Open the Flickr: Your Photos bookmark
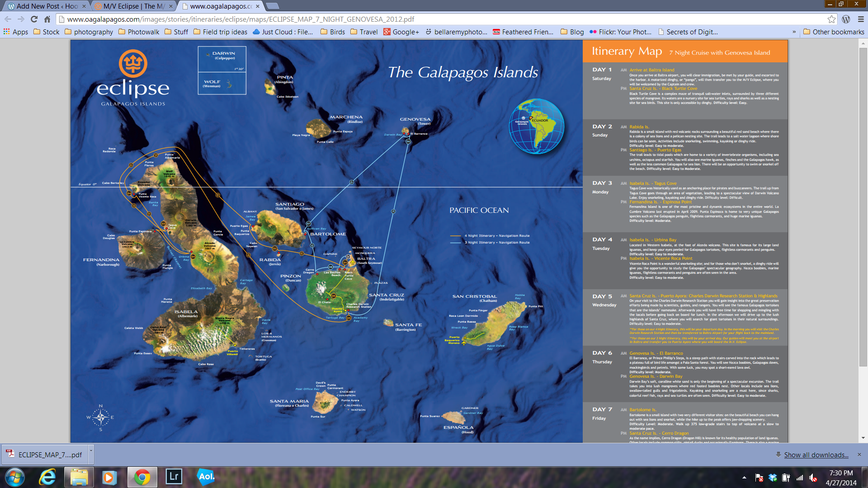 point(620,32)
